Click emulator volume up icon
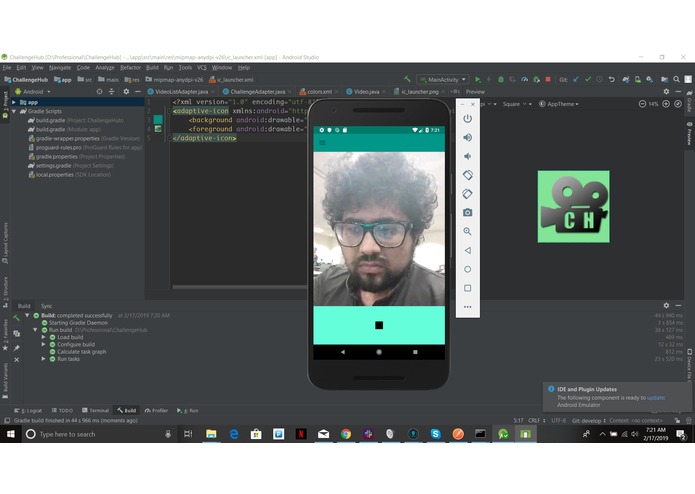The width and height of the screenshot is (695, 494). [468, 137]
